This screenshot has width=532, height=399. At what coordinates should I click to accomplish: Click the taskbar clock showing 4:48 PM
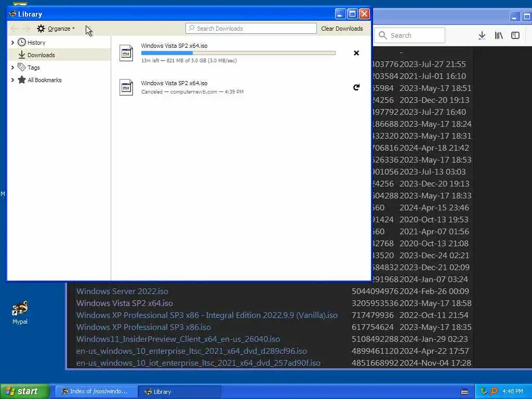[x=513, y=392]
